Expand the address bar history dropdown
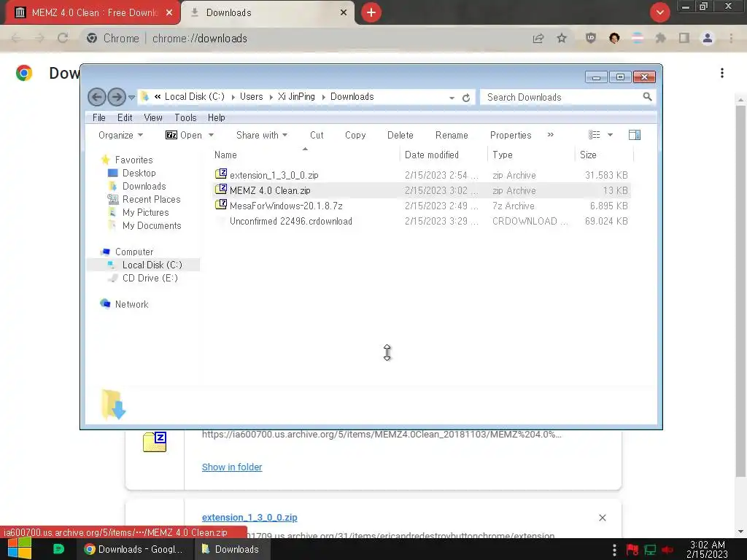Screen dimensions: 747x560 click(x=452, y=98)
